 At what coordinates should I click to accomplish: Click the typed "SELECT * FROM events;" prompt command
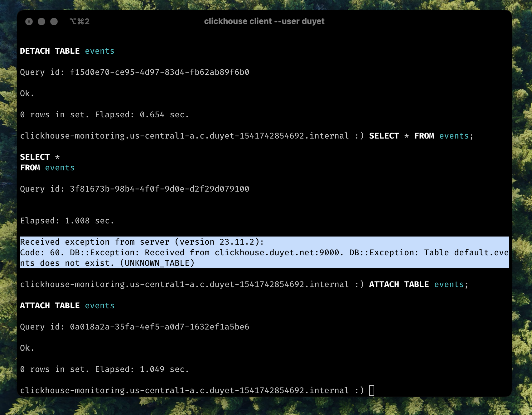tap(421, 136)
